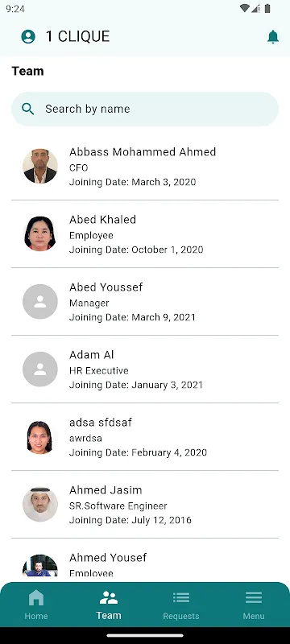Open the Requests list icon

pos(181,597)
